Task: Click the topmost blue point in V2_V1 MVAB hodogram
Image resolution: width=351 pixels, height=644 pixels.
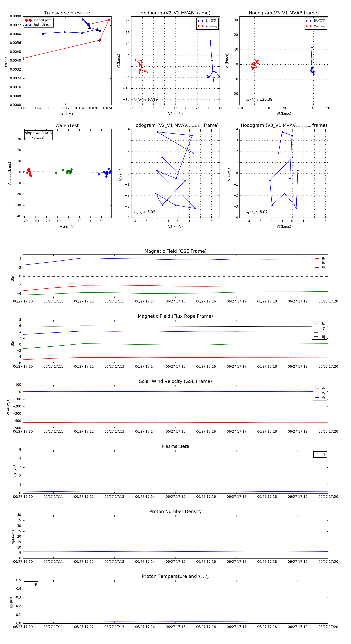Action: pos(210,41)
